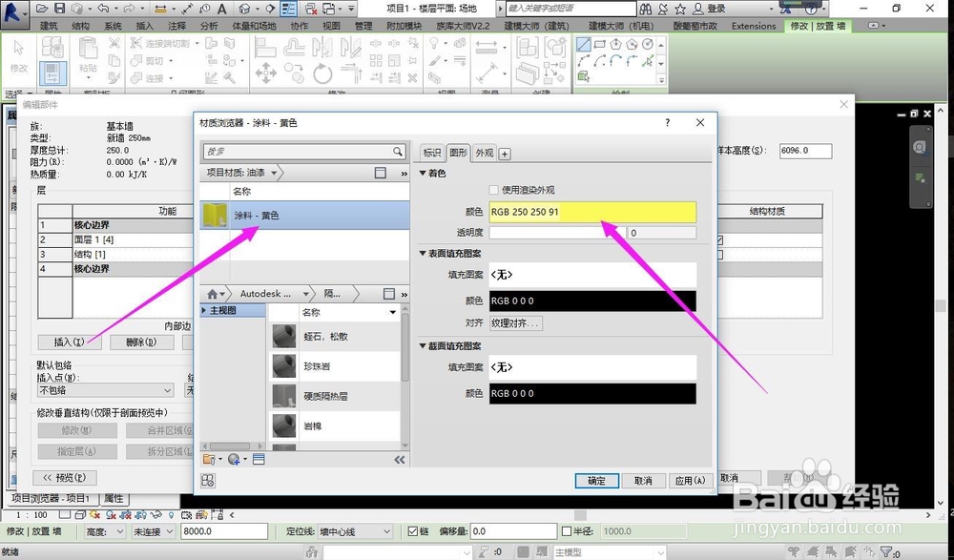
Task: Collapse the 截面填充图案 section
Action: tap(424, 345)
